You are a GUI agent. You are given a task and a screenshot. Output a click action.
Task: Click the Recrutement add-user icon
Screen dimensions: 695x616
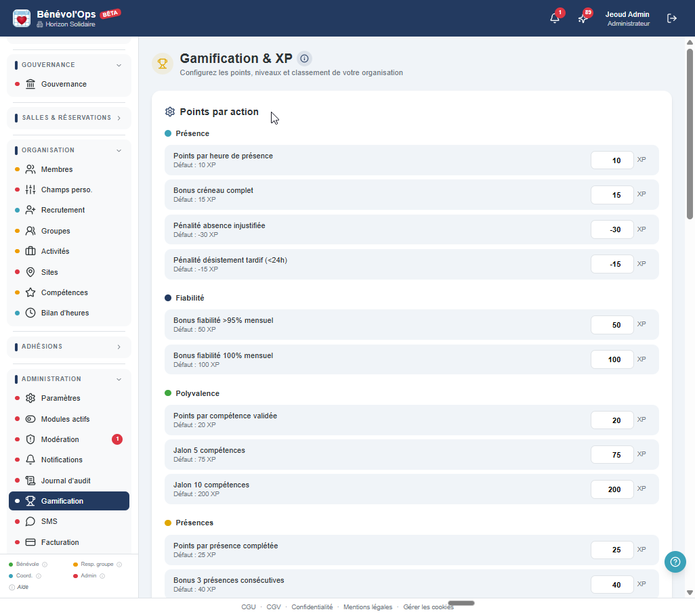point(30,210)
